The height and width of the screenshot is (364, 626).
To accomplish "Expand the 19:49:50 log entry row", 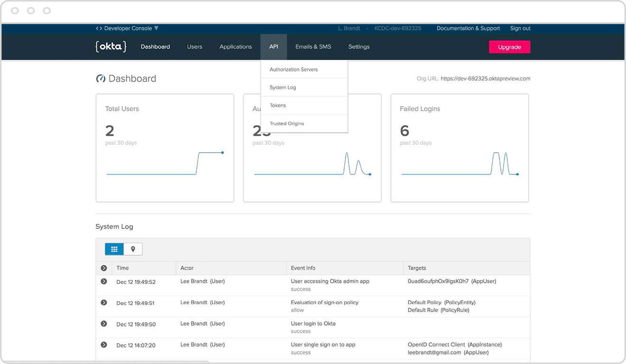I will pyautogui.click(x=104, y=324).
